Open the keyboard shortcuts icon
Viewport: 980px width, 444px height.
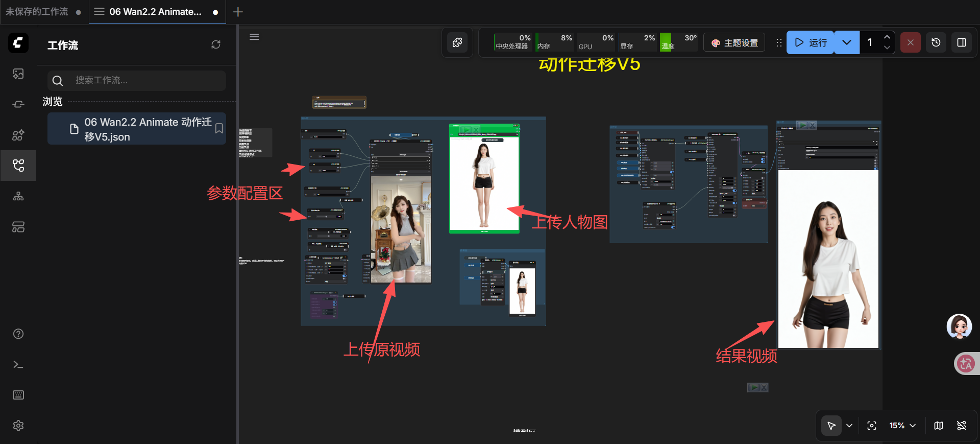[18, 395]
